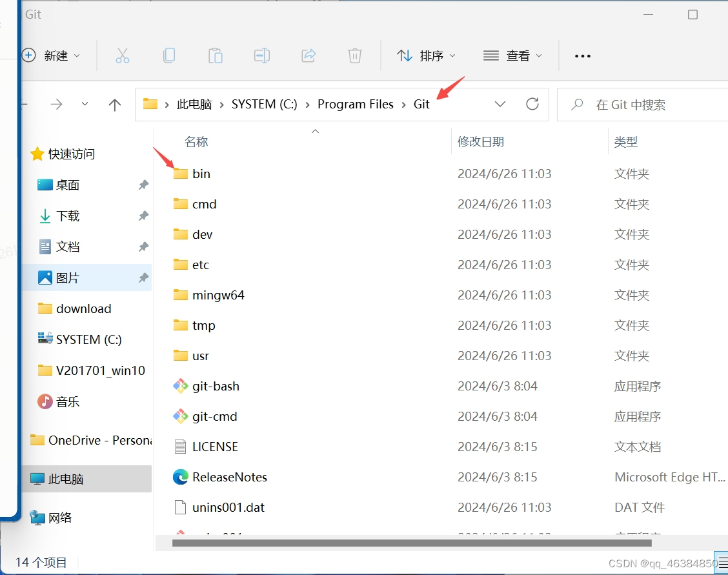Click the forward navigation arrow
728x575 pixels.
[x=56, y=105]
